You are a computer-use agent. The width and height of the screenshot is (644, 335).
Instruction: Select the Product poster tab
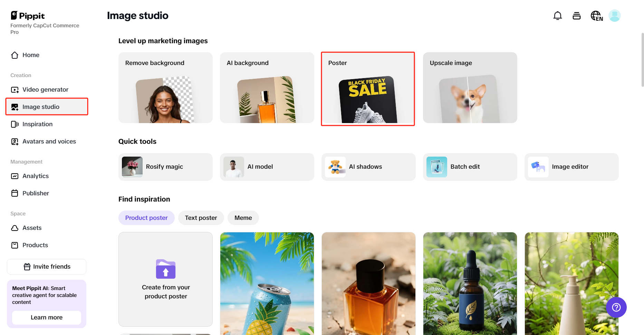146,218
